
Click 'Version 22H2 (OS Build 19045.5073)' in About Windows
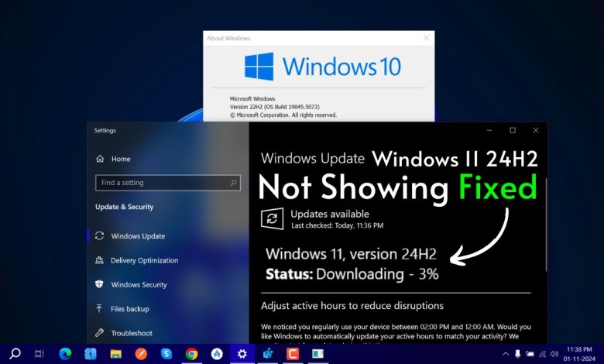[275, 107]
